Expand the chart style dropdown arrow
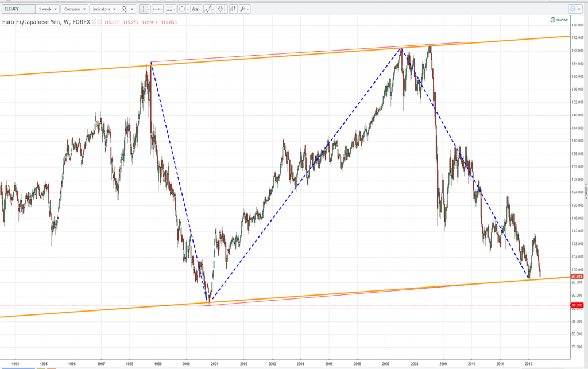The image size is (588, 369). (x=133, y=9)
